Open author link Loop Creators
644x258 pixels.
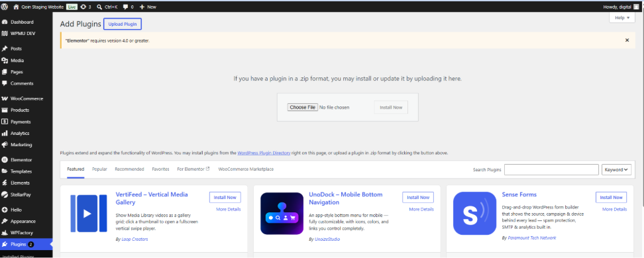(134, 239)
